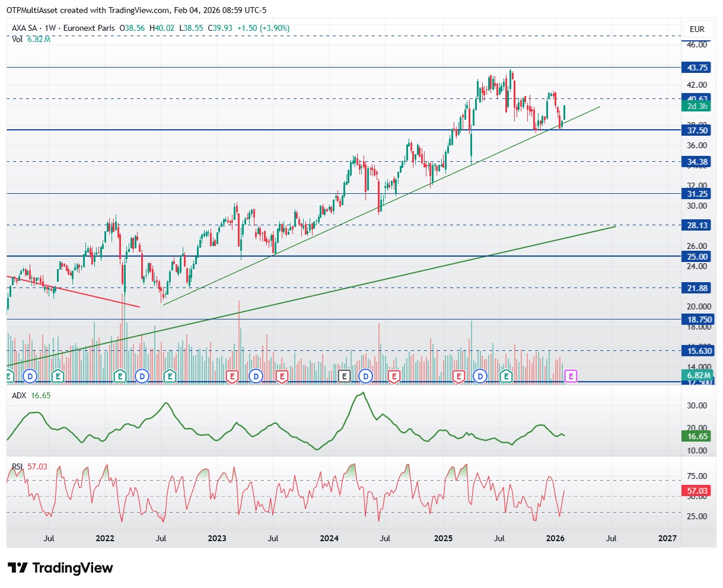Open the 2024 dividend marker
The width and height of the screenshot is (723, 588).
point(366,375)
